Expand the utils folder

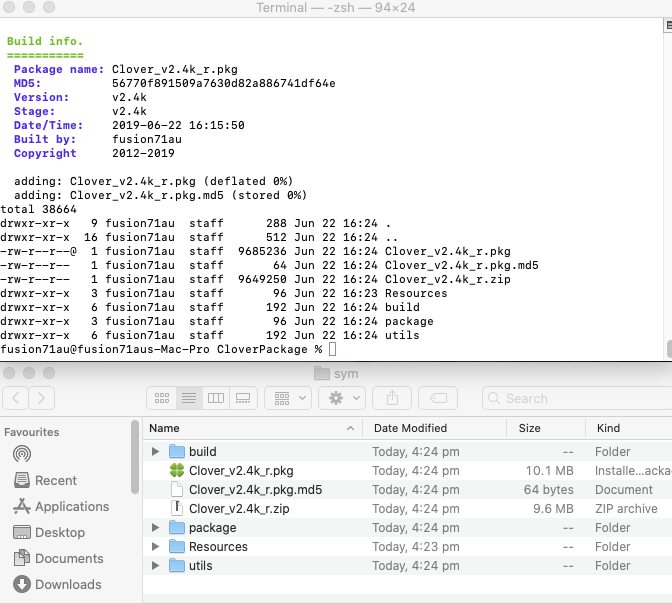[156, 566]
